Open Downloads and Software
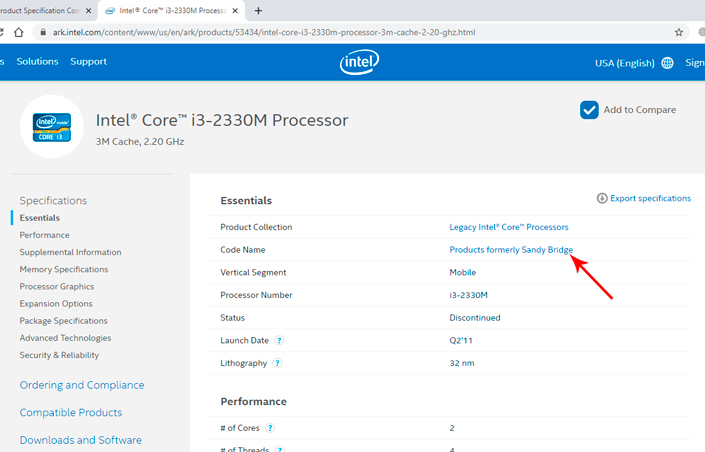 [80, 440]
